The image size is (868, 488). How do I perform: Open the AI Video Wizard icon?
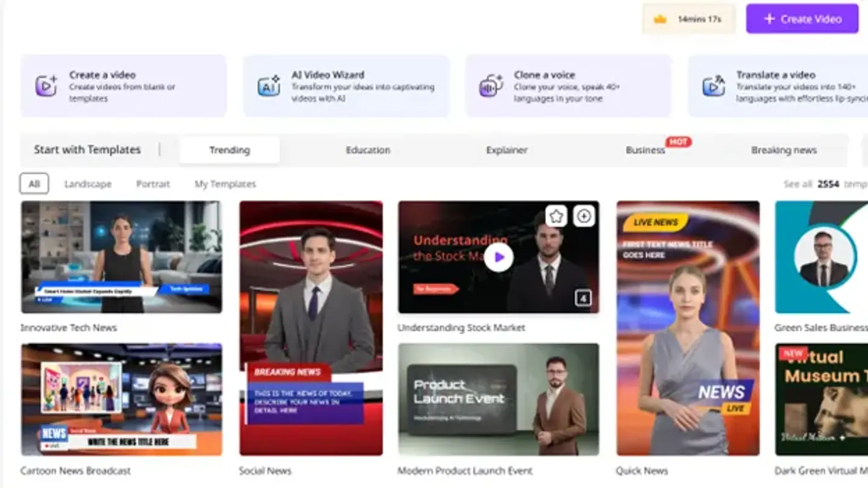click(269, 86)
